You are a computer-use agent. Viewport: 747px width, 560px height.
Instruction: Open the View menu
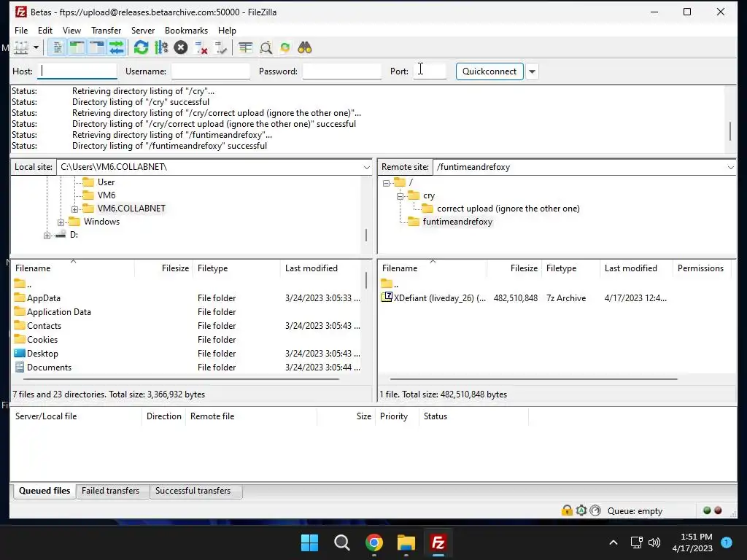(71, 31)
